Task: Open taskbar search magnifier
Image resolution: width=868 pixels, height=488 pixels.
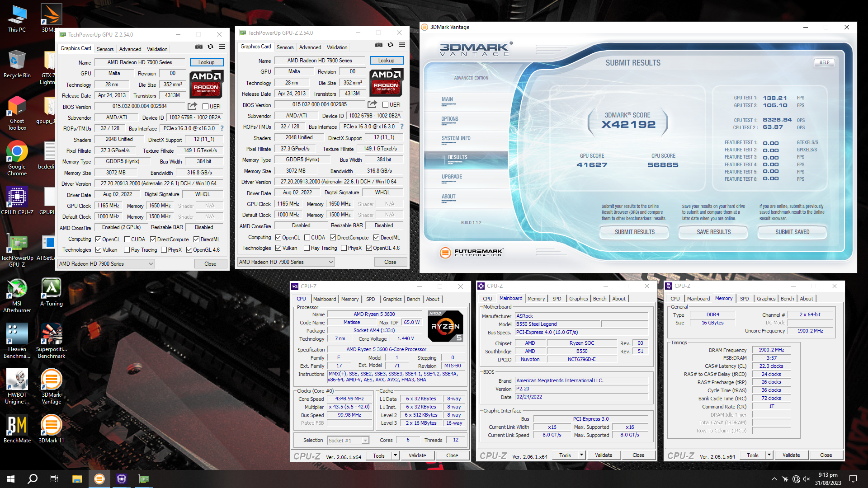Action: tap(33, 479)
